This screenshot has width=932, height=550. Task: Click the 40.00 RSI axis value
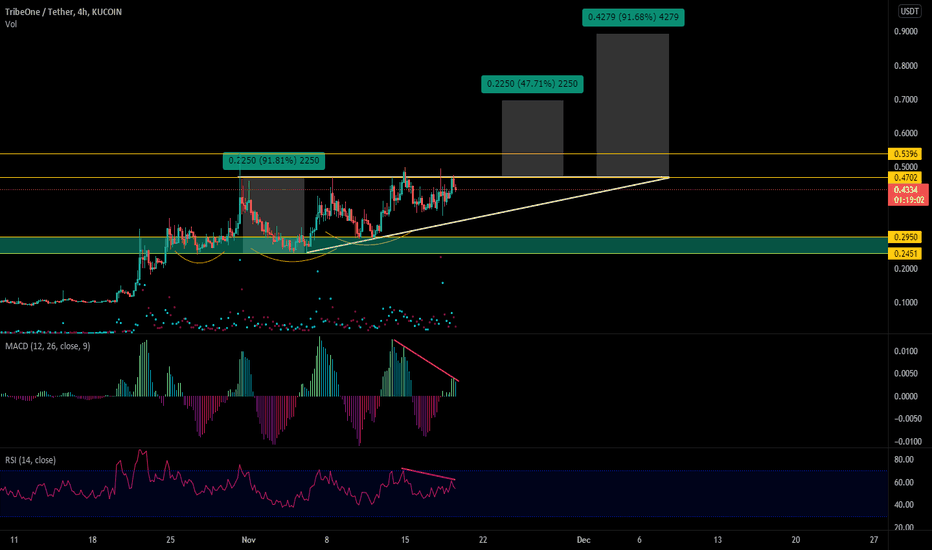904,505
